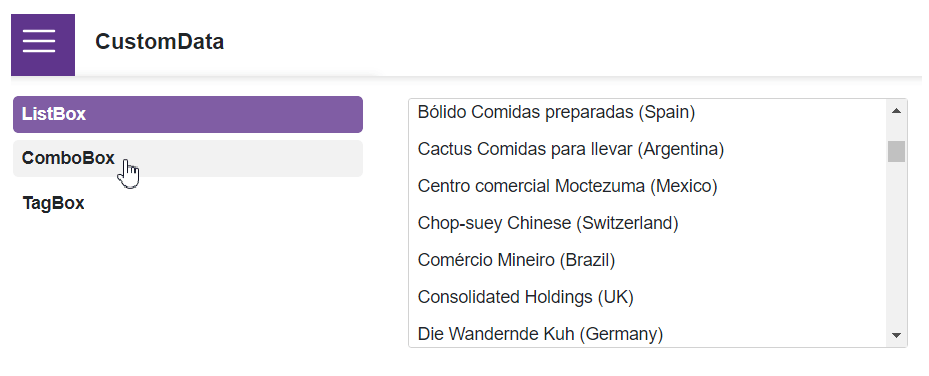Click scrollbar track above the thumb
The height and width of the screenshot is (376, 929).
(896, 130)
